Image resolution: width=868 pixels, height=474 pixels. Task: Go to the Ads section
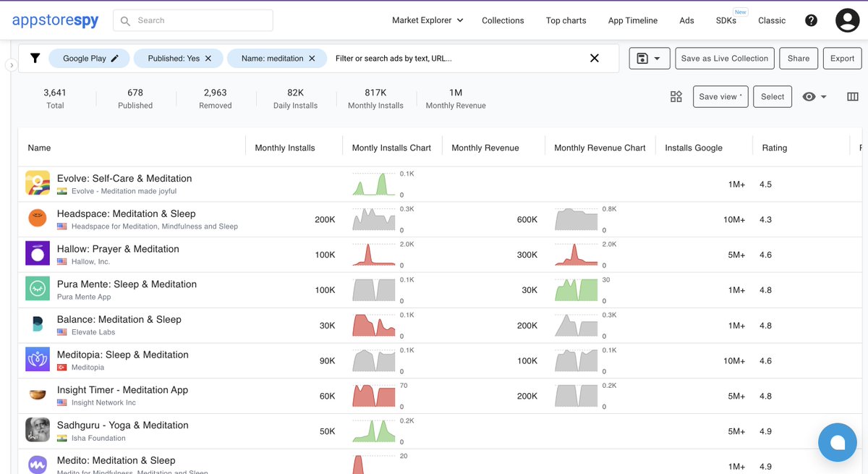point(686,20)
